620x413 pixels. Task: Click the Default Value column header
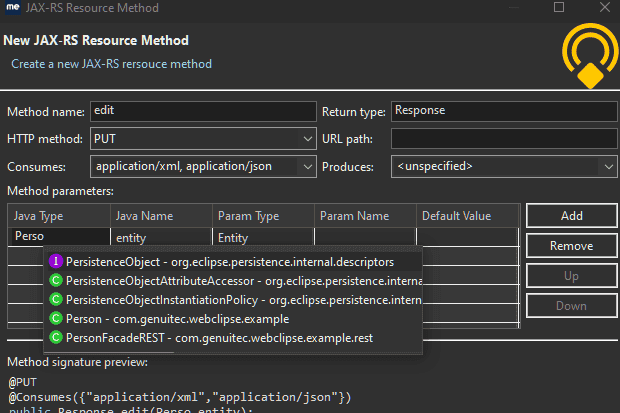tap(468, 216)
